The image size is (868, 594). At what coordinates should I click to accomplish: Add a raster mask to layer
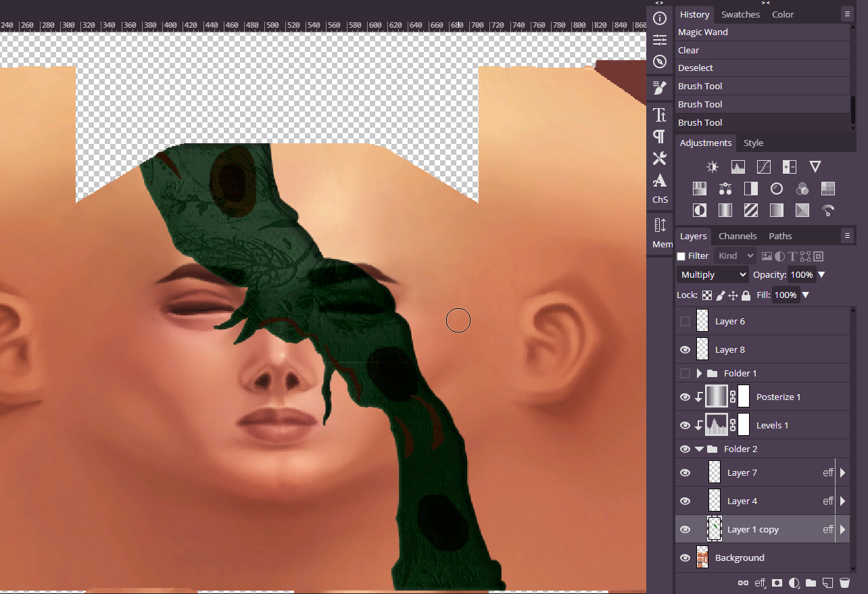coord(777,583)
